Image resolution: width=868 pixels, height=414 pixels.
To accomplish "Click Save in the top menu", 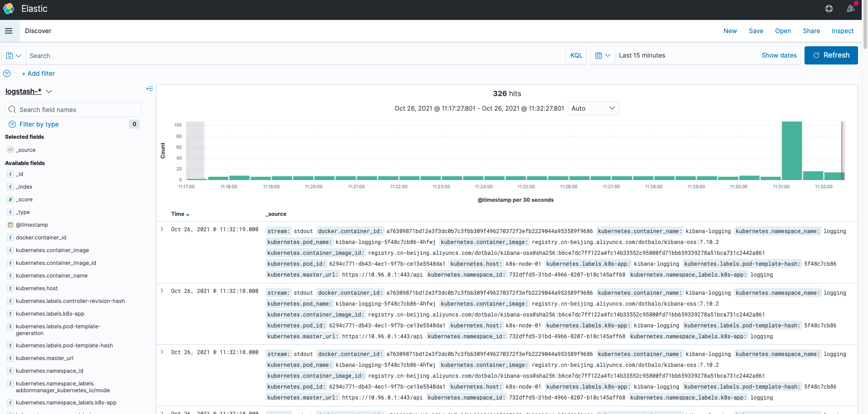I will [756, 31].
